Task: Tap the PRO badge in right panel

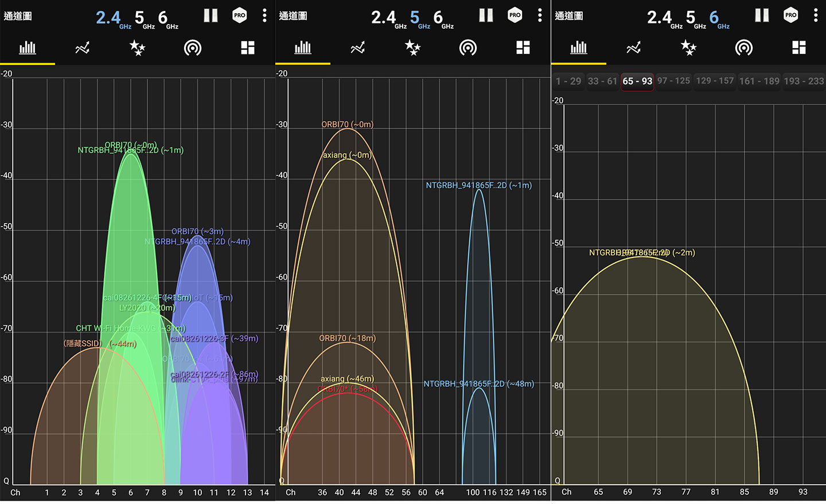Action: pyautogui.click(x=791, y=15)
